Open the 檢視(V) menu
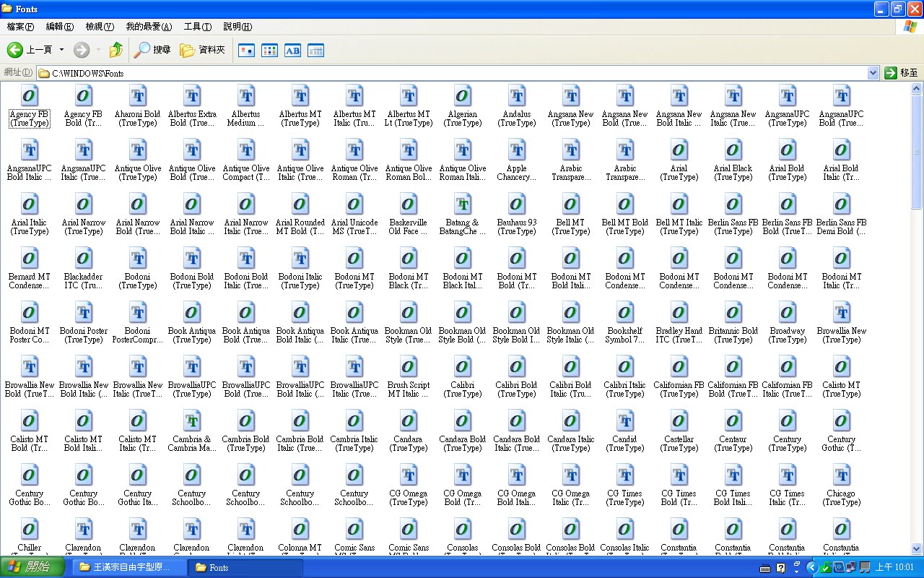Viewport: 924px width, 578px height. pos(100,27)
